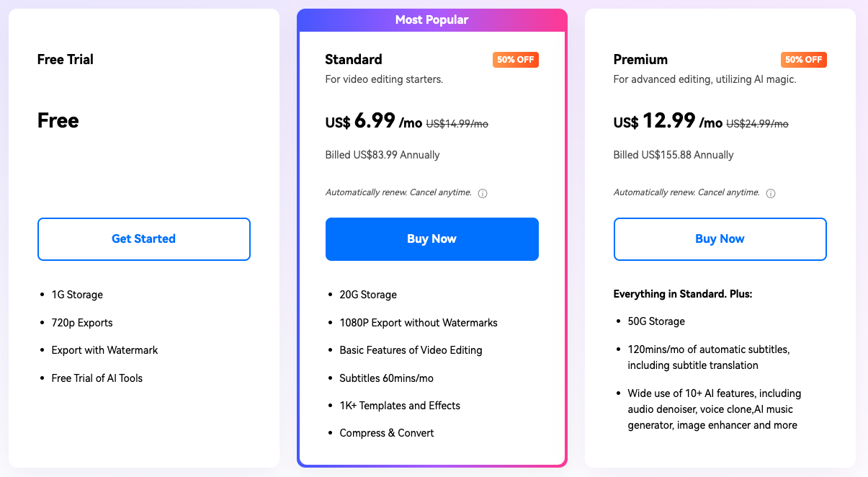The width and height of the screenshot is (868, 477).
Task: Click the struck-through US$14.99/mo price
Action: pyautogui.click(x=457, y=124)
